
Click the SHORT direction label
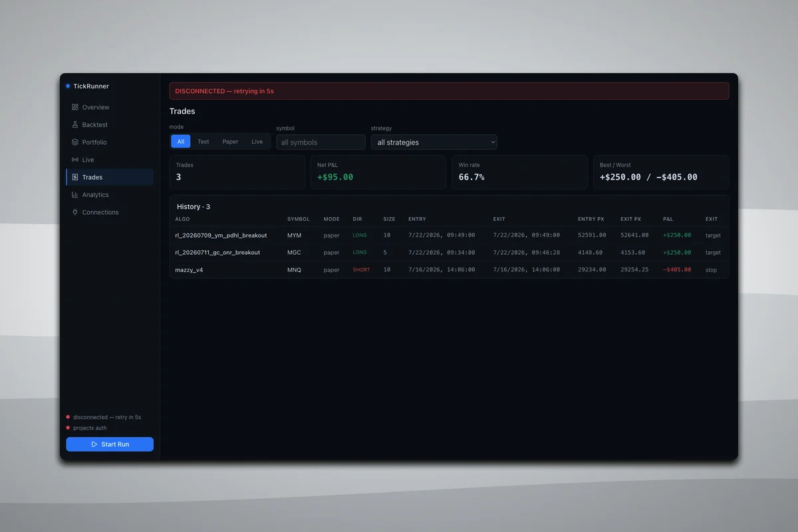pos(361,270)
